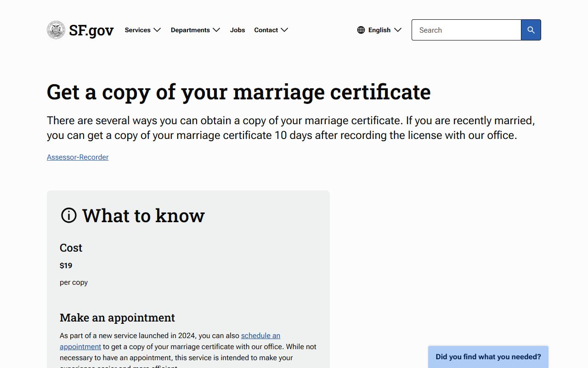Click the info icon beside What to know
This screenshot has width=588, height=368.
click(x=69, y=215)
